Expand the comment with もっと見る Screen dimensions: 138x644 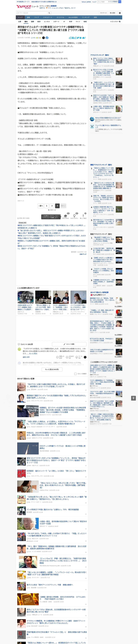[x=33, y=353]
